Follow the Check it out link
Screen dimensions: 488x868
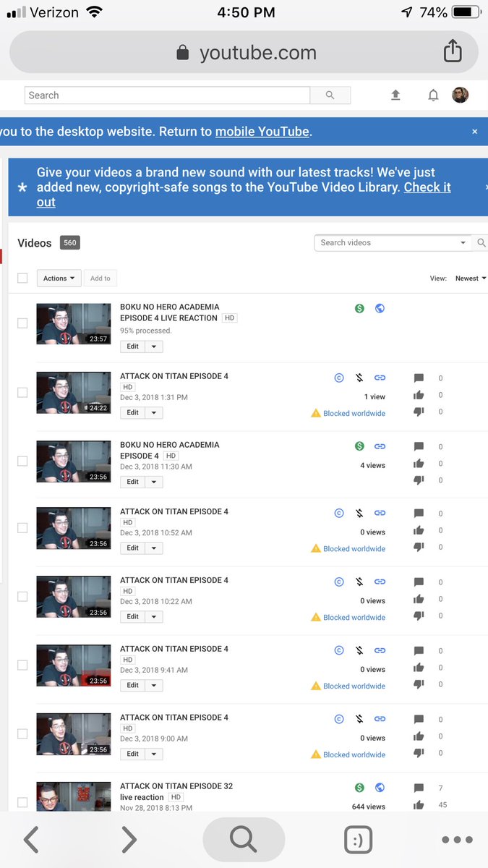[x=244, y=195]
